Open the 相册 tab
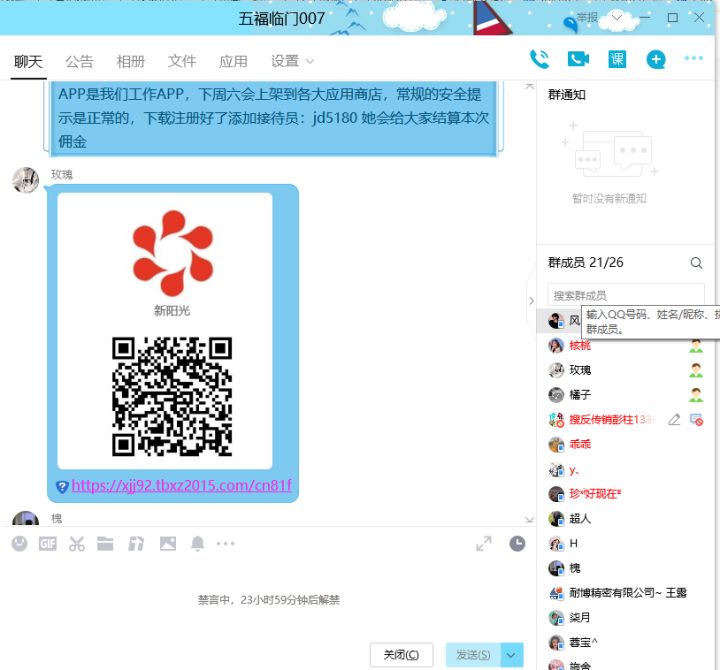Image resolution: width=720 pixels, height=670 pixels. point(131,61)
